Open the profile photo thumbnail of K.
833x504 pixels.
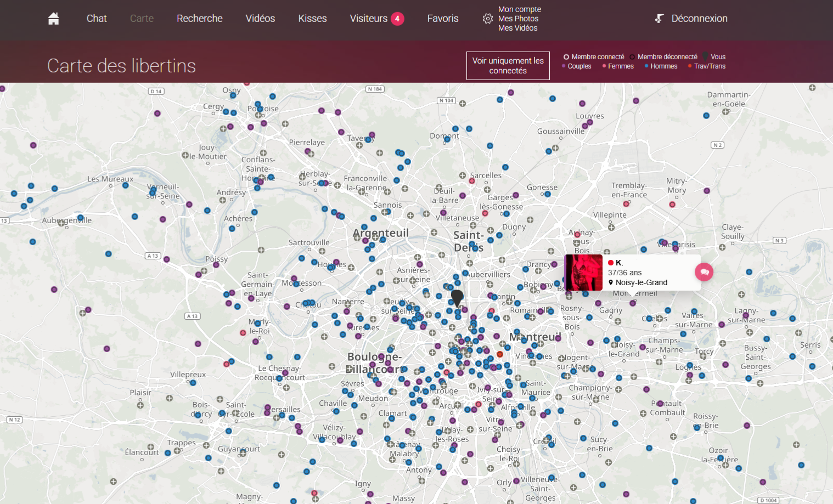[584, 273]
